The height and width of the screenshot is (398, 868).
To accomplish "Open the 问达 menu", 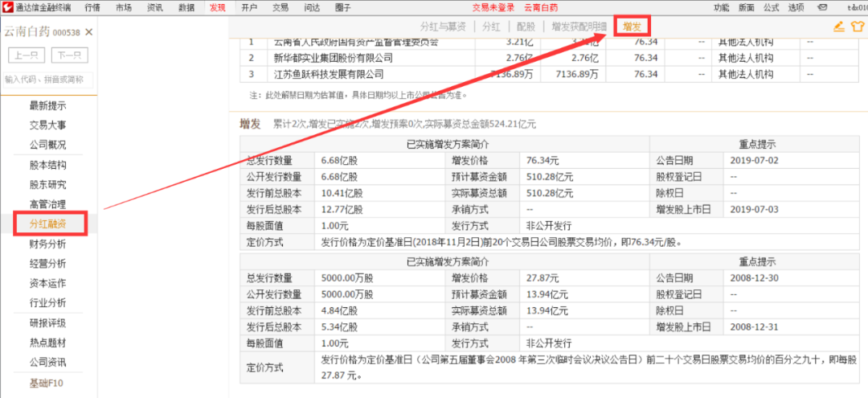I will coord(312,7).
